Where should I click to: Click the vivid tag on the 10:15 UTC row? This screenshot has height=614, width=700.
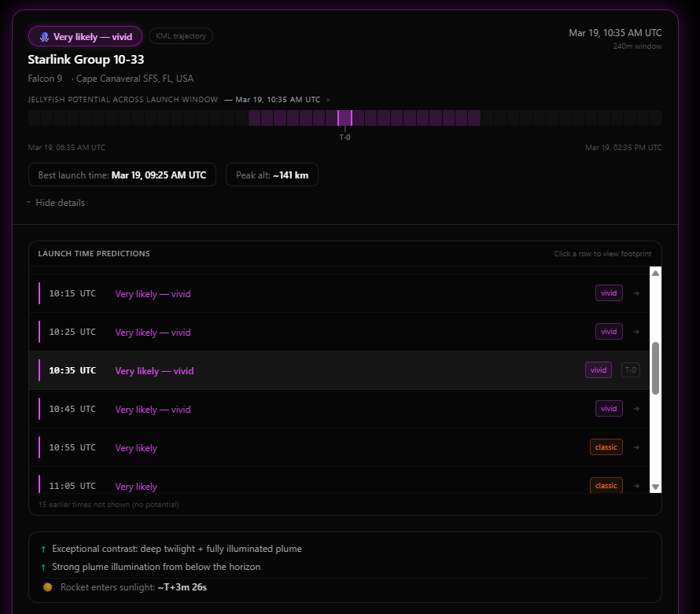(x=609, y=293)
